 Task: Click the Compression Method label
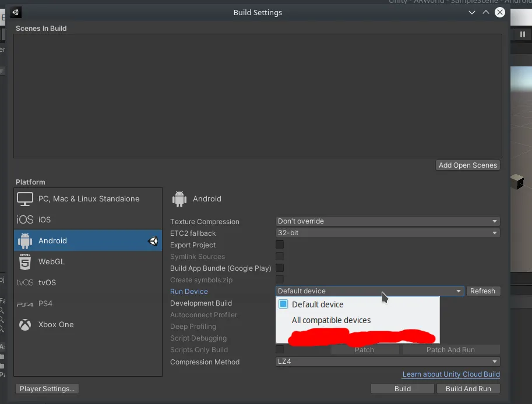[205, 362]
